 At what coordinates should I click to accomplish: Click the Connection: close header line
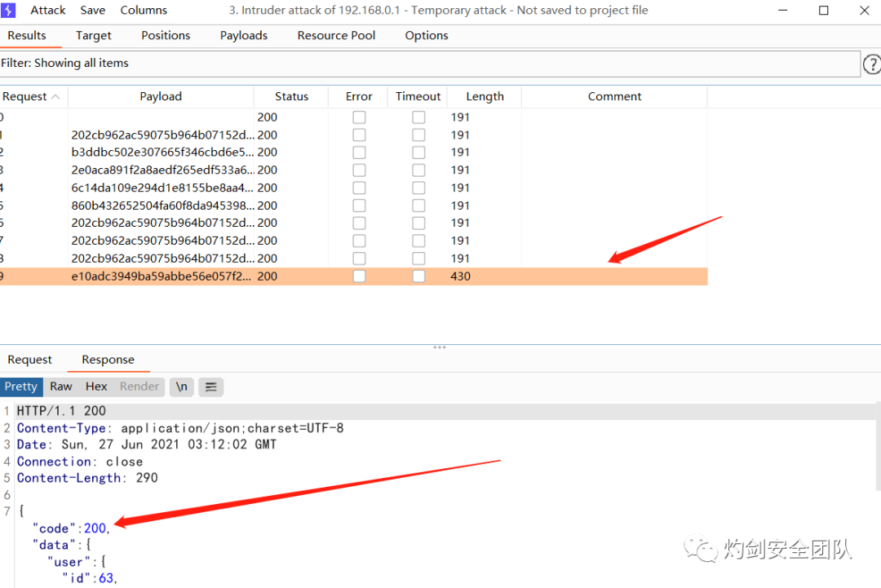pyautogui.click(x=80, y=462)
